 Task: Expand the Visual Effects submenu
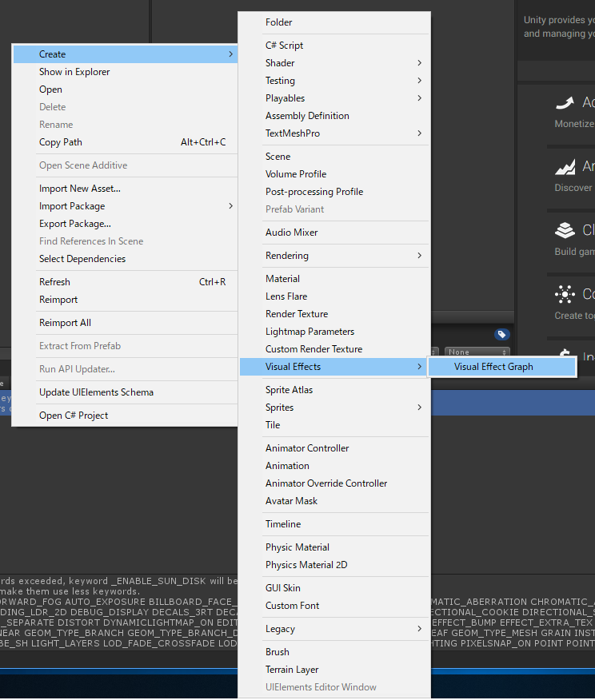334,367
